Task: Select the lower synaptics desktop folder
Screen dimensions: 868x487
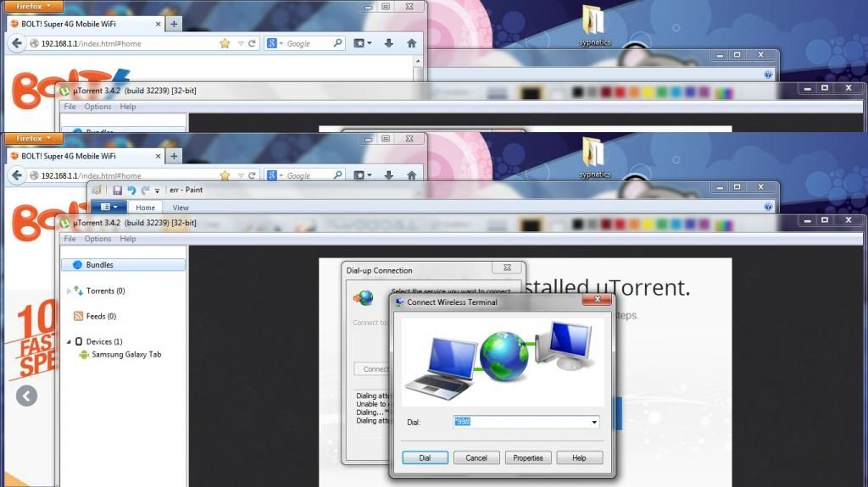Action: click(594, 158)
